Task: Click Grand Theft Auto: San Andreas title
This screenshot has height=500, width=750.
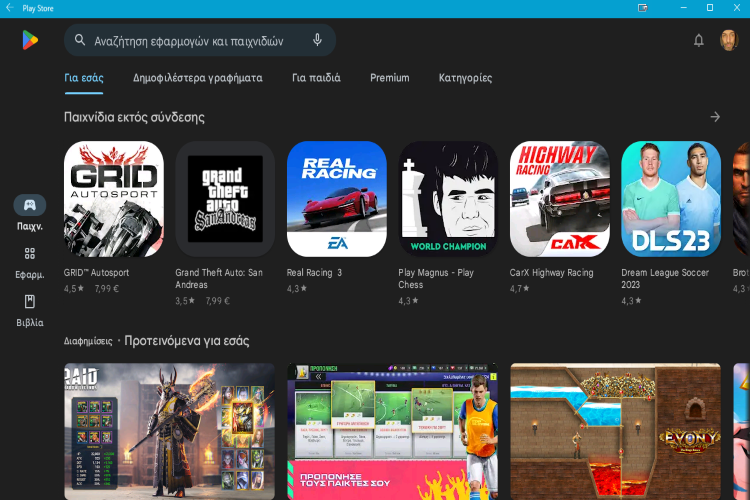Action: click(219, 278)
